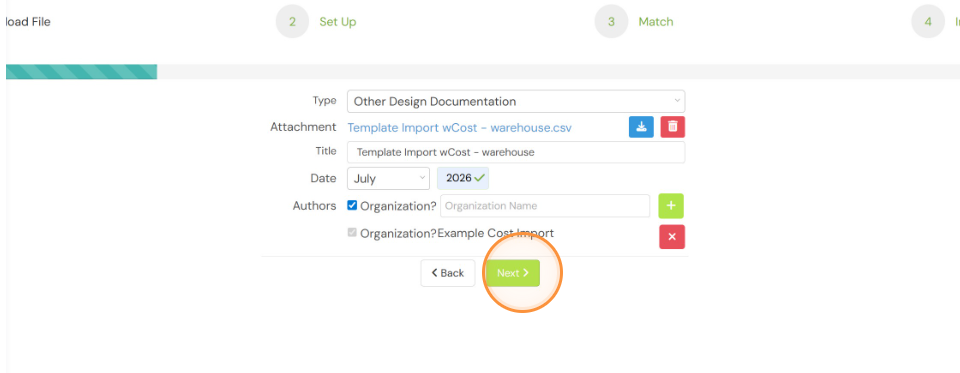960x373 pixels.
Task: Open Template Import wCost - warehouse.csv link
Action: tap(459, 127)
